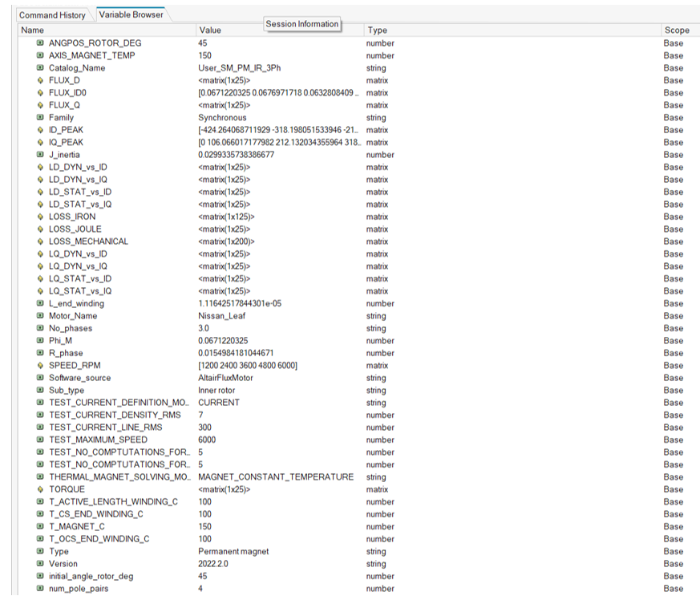Screen dimensions: 700x600
Task: Select the J_inertia variable row
Action: coord(64,155)
